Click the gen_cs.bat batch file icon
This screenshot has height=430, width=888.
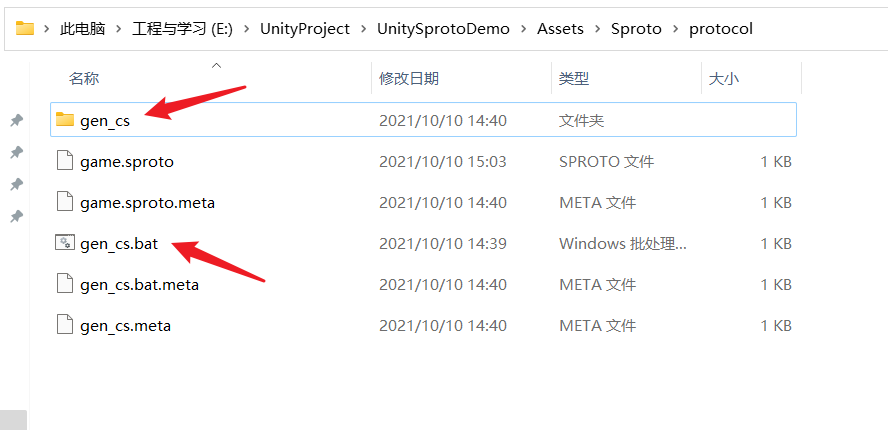pyautogui.click(x=65, y=243)
